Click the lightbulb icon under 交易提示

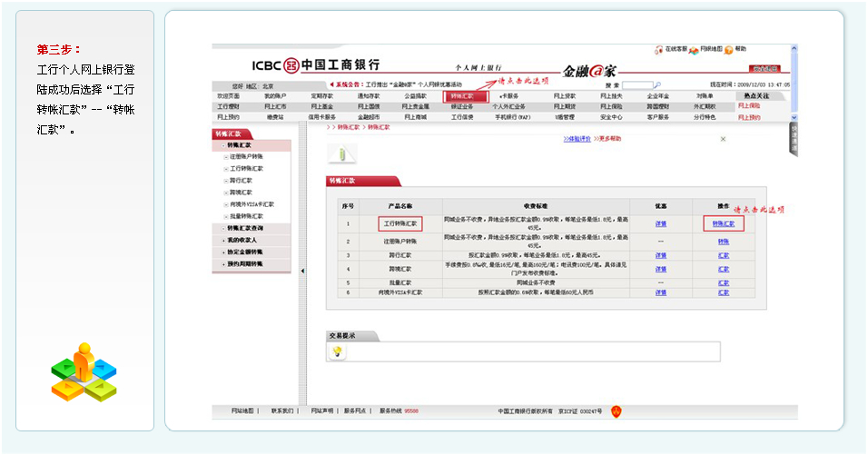tap(337, 351)
